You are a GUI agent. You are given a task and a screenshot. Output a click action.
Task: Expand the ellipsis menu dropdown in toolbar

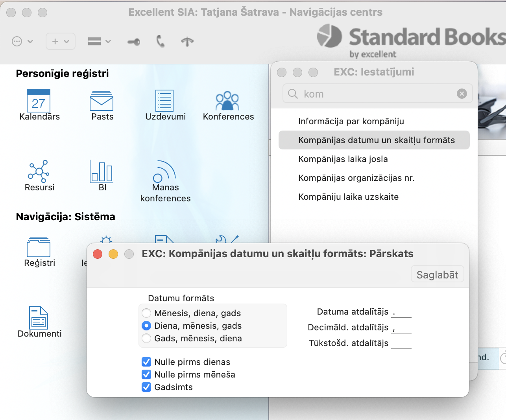[x=22, y=41]
